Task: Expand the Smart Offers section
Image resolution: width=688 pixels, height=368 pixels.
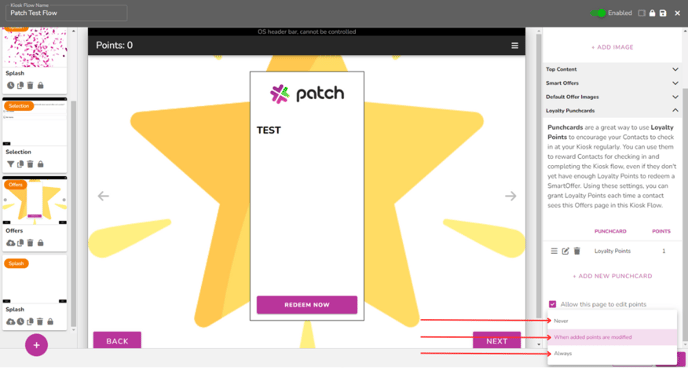Action: [x=612, y=83]
